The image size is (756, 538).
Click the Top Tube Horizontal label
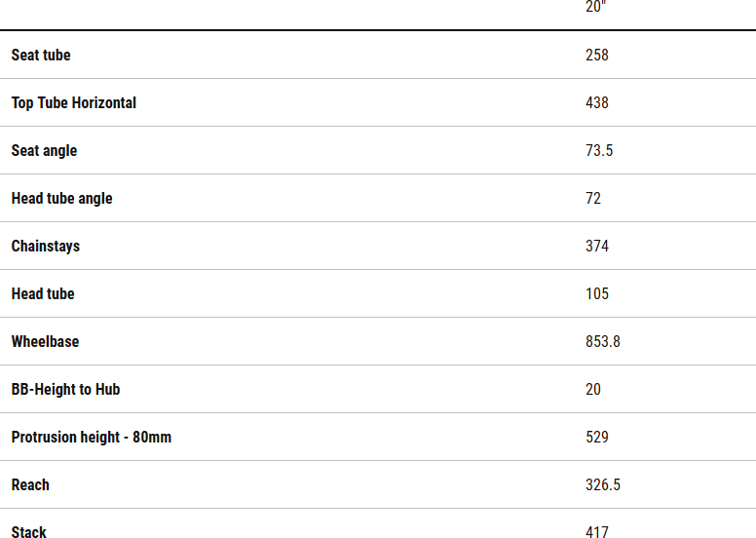(x=74, y=103)
